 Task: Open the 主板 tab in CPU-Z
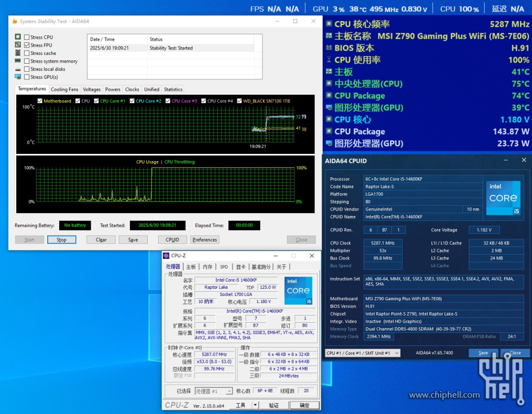[x=191, y=267]
